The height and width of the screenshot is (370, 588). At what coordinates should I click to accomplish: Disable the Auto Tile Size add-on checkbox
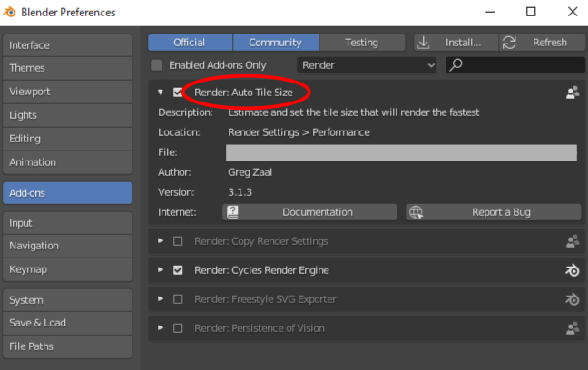pos(178,92)
